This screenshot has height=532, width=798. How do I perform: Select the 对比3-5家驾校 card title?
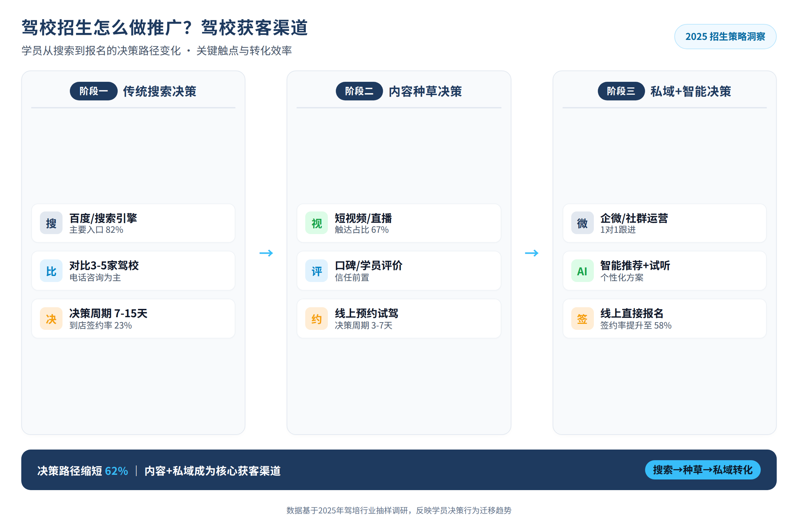104,266
